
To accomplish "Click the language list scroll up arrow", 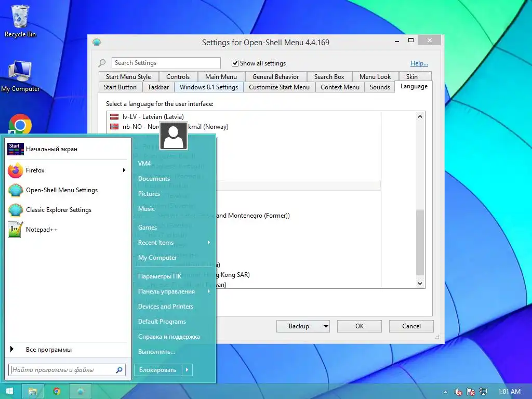I will point(420,116).
